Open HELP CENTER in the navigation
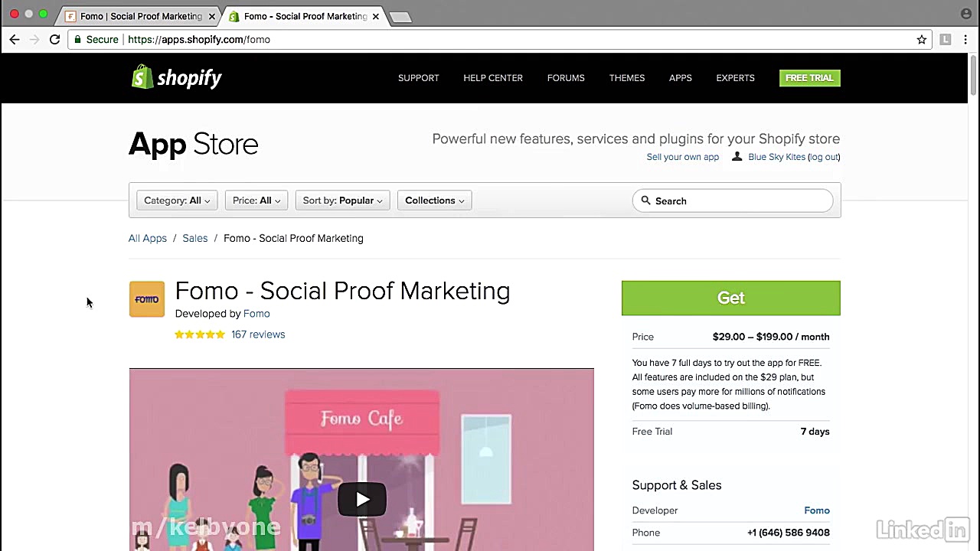 pos(493,78)
